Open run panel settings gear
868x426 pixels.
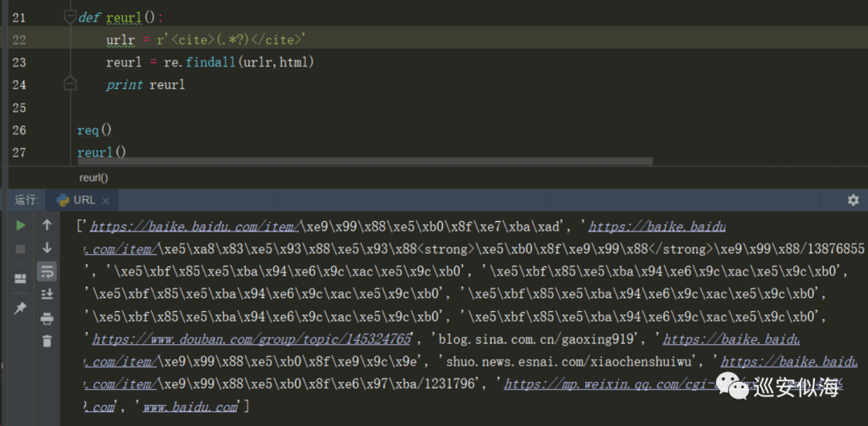click(853, 200)
